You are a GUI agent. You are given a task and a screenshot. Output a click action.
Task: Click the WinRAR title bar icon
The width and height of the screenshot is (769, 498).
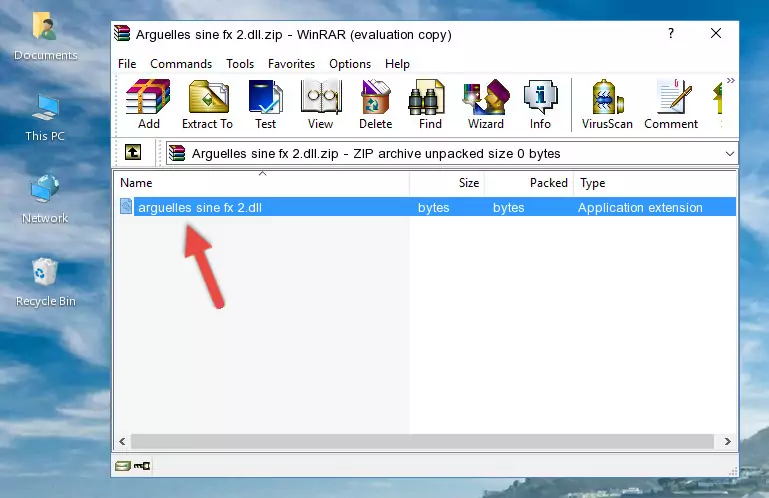122,34
